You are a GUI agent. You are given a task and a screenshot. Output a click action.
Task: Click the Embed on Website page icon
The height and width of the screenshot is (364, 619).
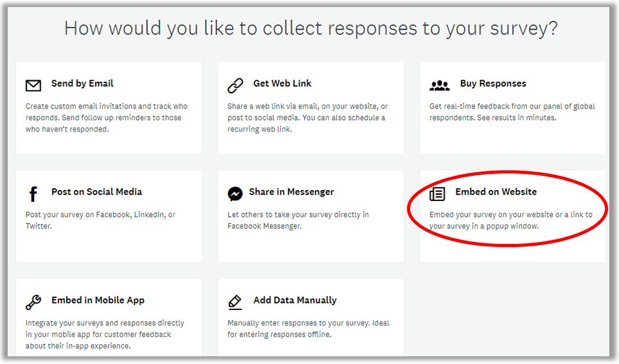437,194
